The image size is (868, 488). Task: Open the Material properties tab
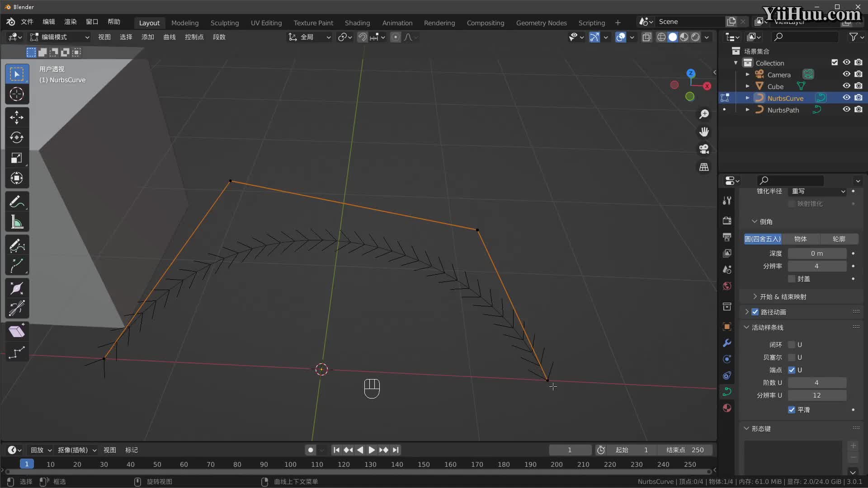tap(727, 408)
